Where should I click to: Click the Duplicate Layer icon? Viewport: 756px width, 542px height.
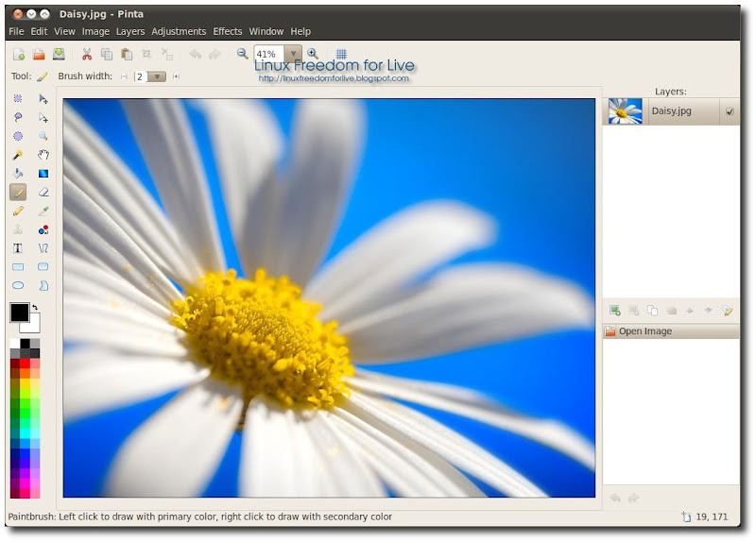pos(652,311)
